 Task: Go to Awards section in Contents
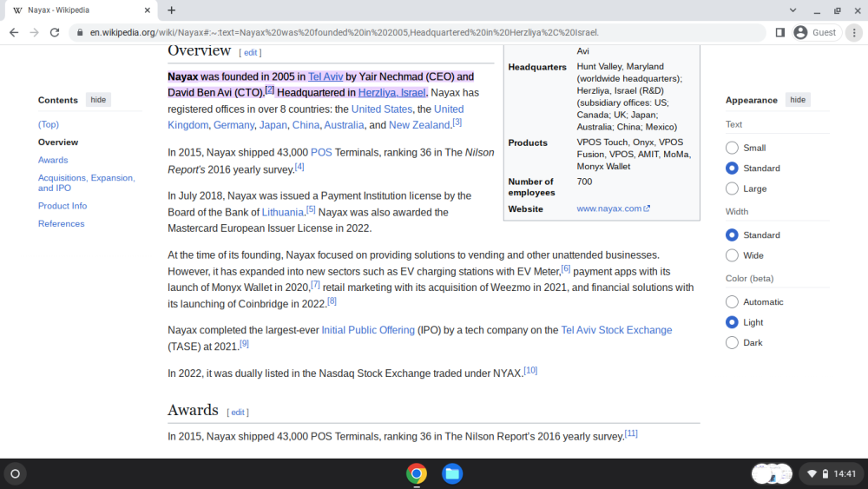pos(53,160)
